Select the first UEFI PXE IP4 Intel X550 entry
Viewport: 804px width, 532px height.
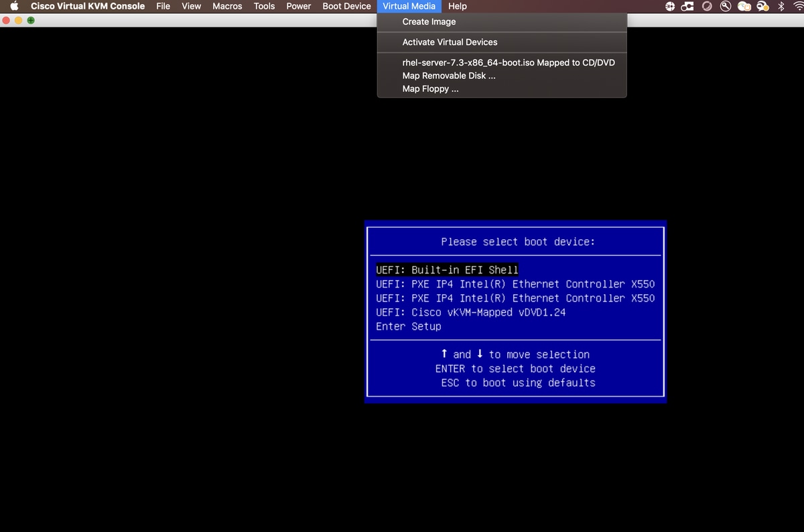click(x=515, y=284)
